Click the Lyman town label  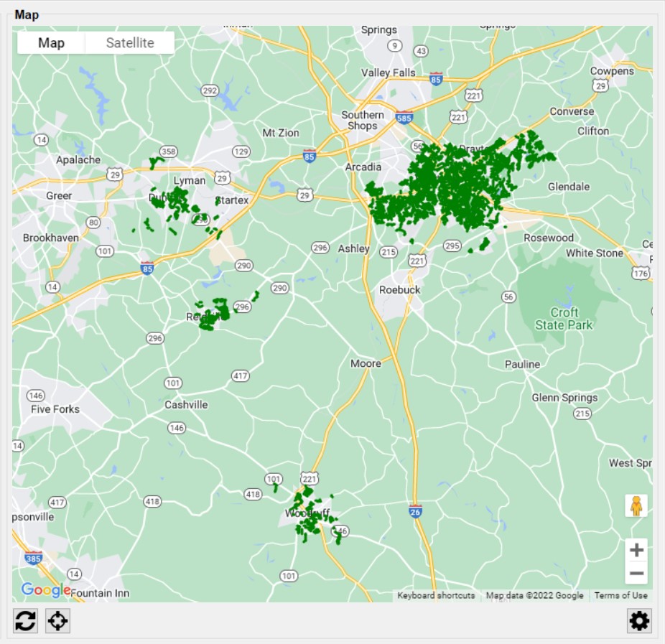[x=190, y=181]
